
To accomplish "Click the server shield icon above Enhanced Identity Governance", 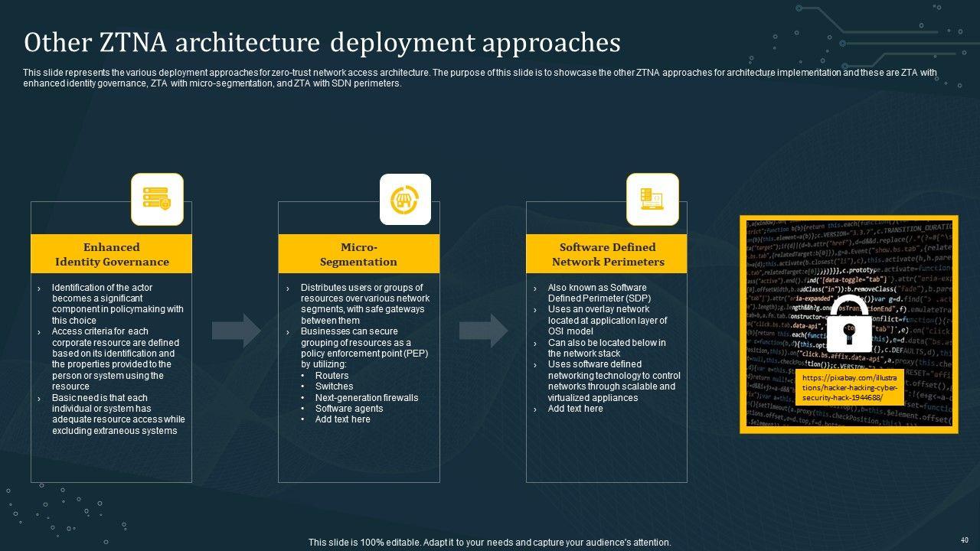I will click(157, 199).
